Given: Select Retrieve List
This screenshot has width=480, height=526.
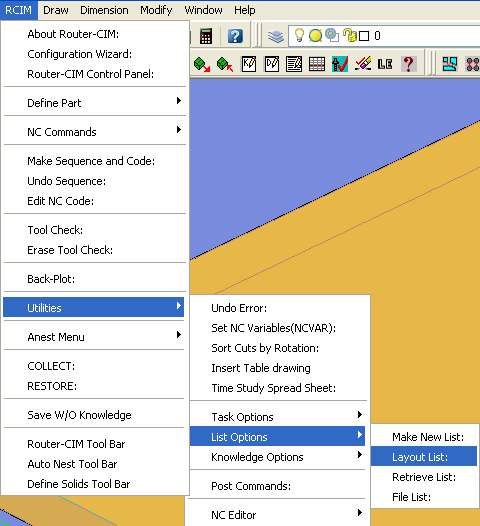Looking at the screenshot, I should coord(424,477).
